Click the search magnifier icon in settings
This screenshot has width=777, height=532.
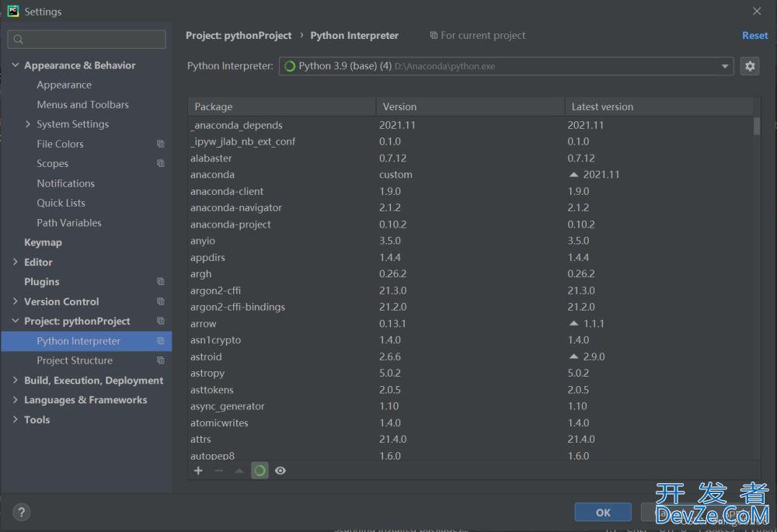19,39
